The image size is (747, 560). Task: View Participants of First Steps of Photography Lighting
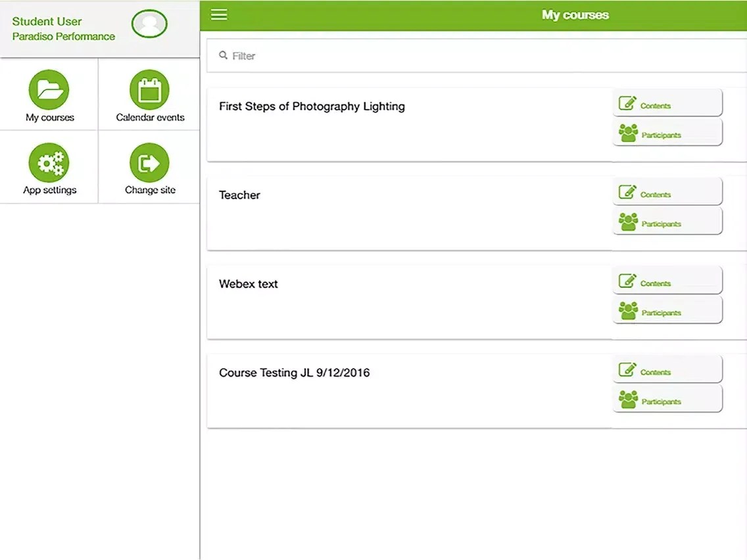pos(667,132)
